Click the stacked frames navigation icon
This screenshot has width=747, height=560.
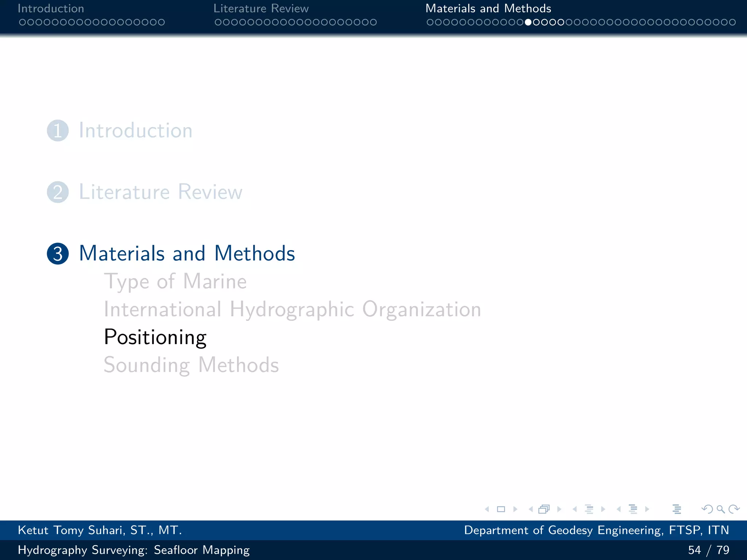pyautogui.click(x=544, y=509)
